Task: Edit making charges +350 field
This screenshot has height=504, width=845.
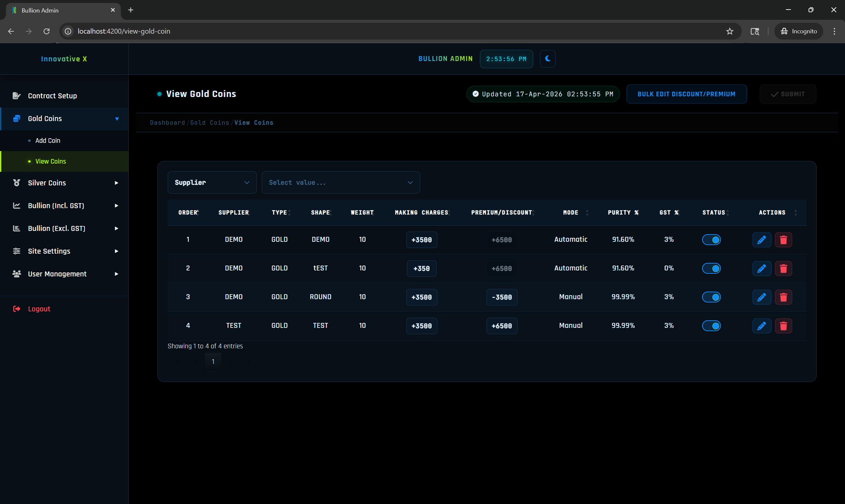Action: 422,268
